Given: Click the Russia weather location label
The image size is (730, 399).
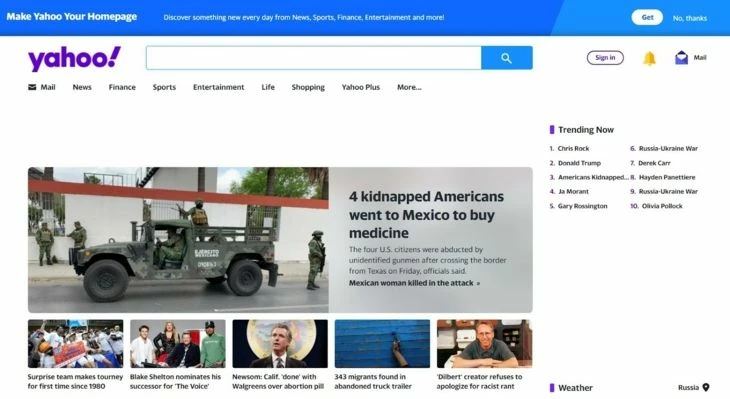Looking at the screenshot, I should point(688,387).
